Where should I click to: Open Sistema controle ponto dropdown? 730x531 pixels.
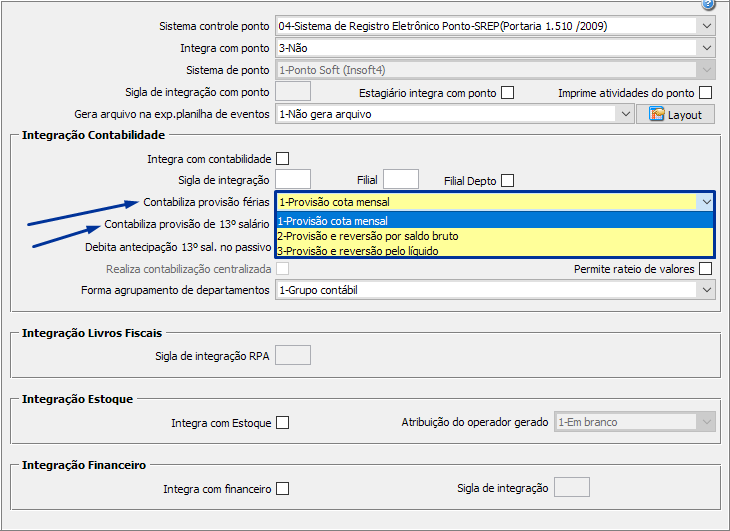point(707,25)
